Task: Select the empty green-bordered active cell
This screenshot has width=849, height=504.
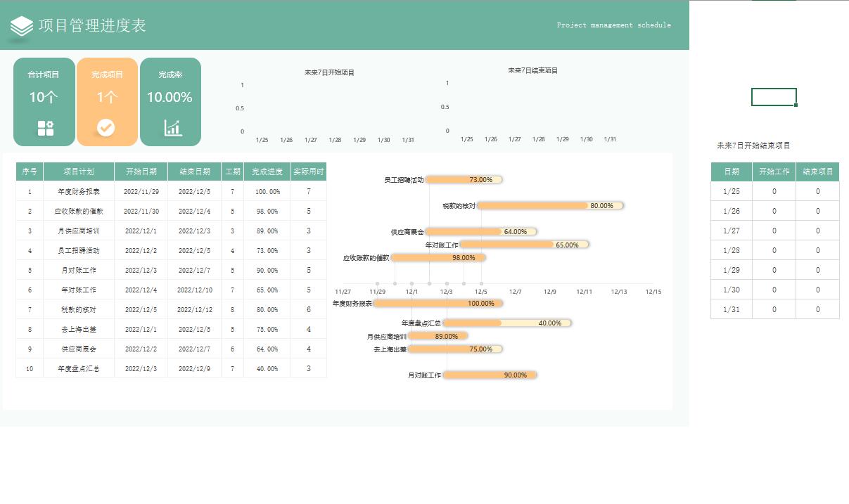Action: 773,97
